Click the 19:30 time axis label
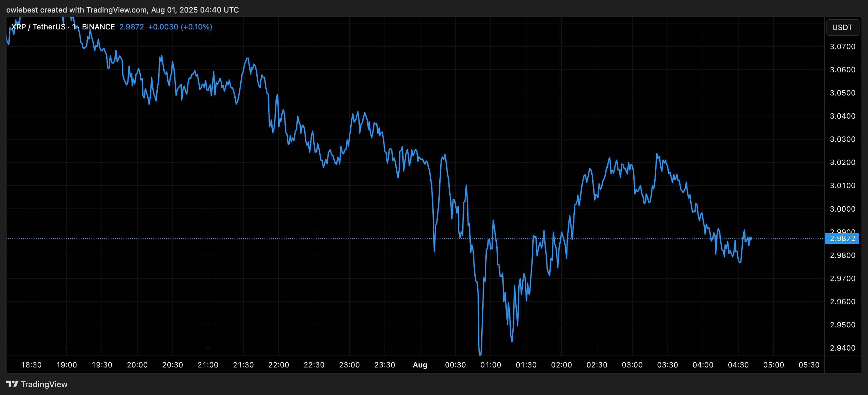 [x=102, y=365]
